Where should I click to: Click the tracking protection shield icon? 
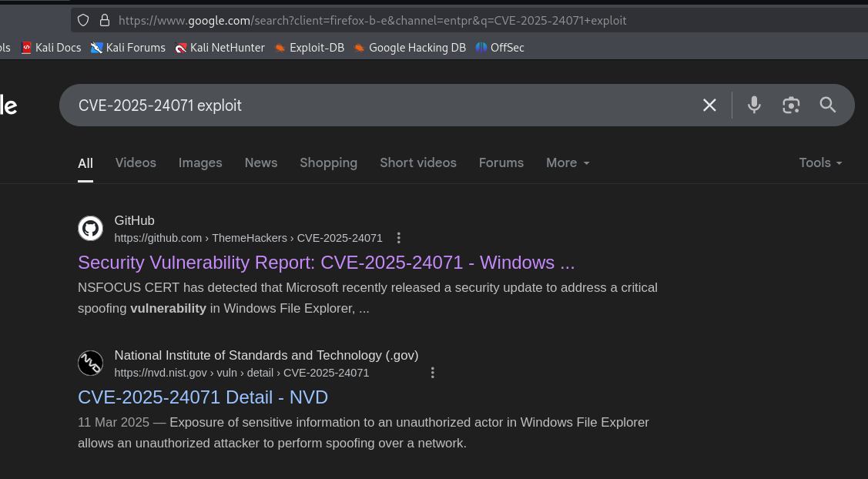[x=83, y=21]
